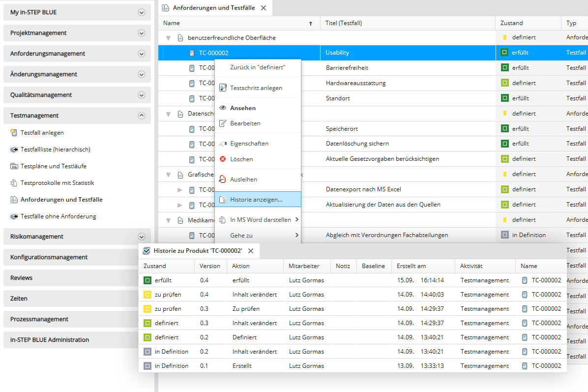588x392 pixels.
Task: Click the red Löschen icon in context menu
Action: [222, 159]
